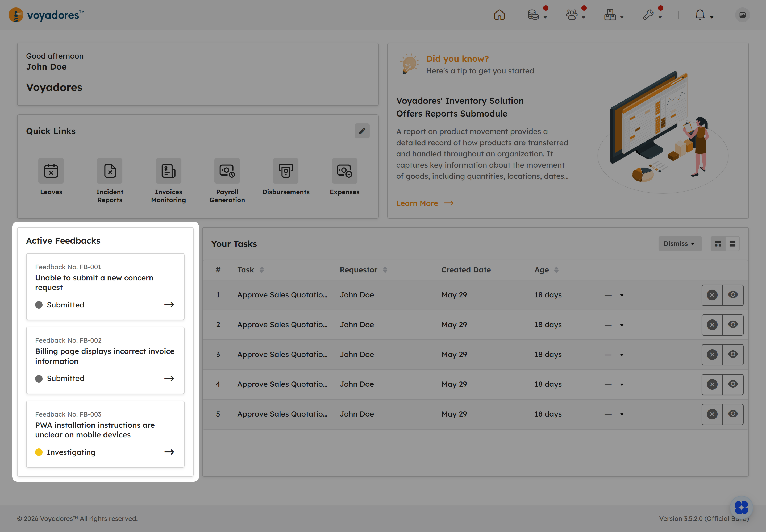
Task: Open the wrench tools menu icon
Action: click(x=648, y=15)
